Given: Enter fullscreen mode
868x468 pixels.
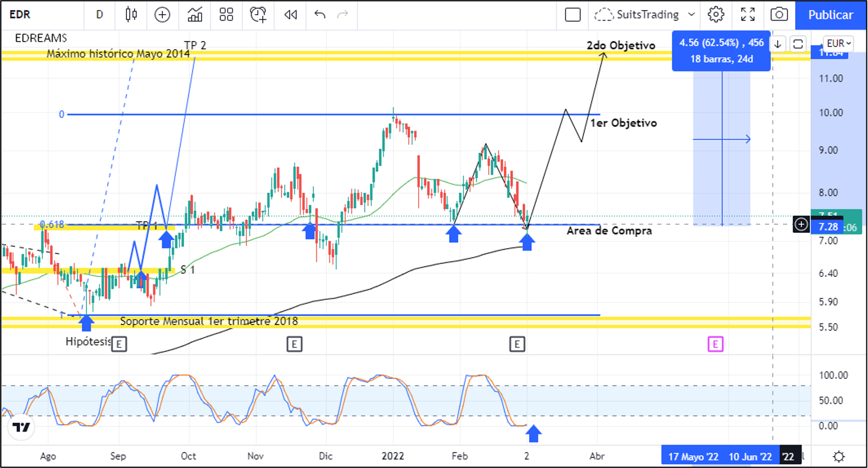Looking at the screenshot, I should coord(747,15).
